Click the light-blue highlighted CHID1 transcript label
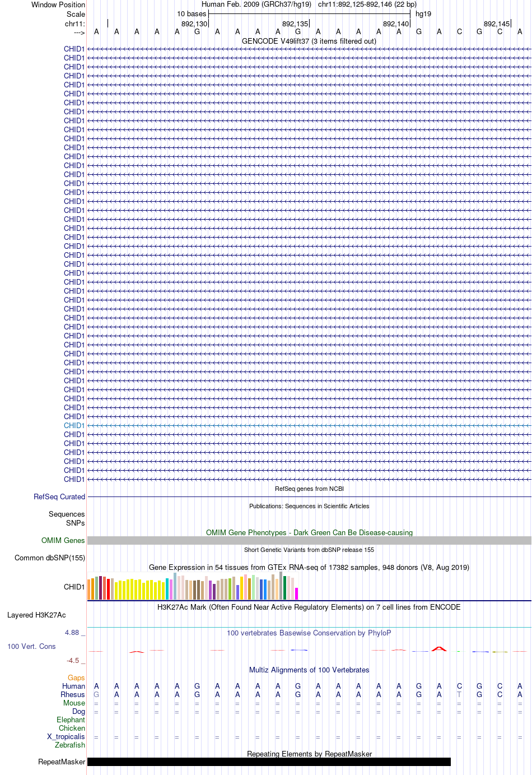The width and height of the screenshot is (532, 775). (x=74, y=425)
